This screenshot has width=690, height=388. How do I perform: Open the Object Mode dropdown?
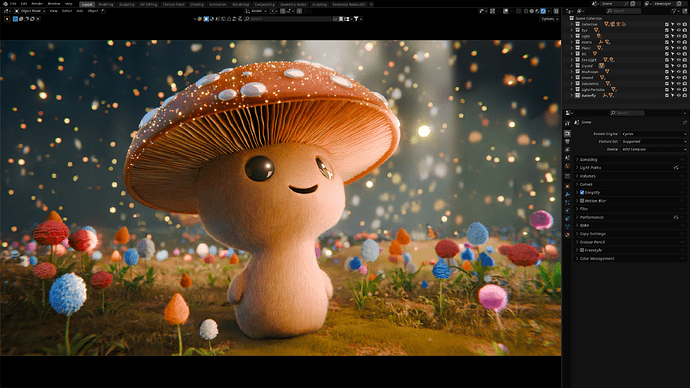click(x=30, y=11)
